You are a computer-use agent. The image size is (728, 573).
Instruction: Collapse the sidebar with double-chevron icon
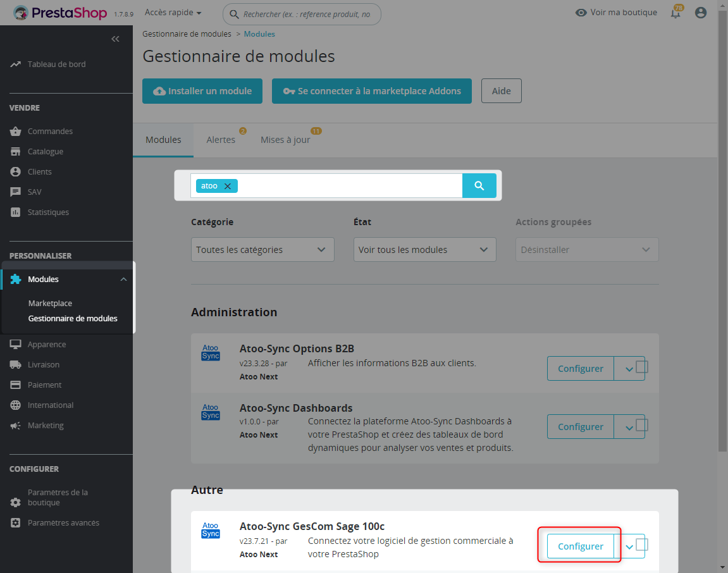coord(115,39)
